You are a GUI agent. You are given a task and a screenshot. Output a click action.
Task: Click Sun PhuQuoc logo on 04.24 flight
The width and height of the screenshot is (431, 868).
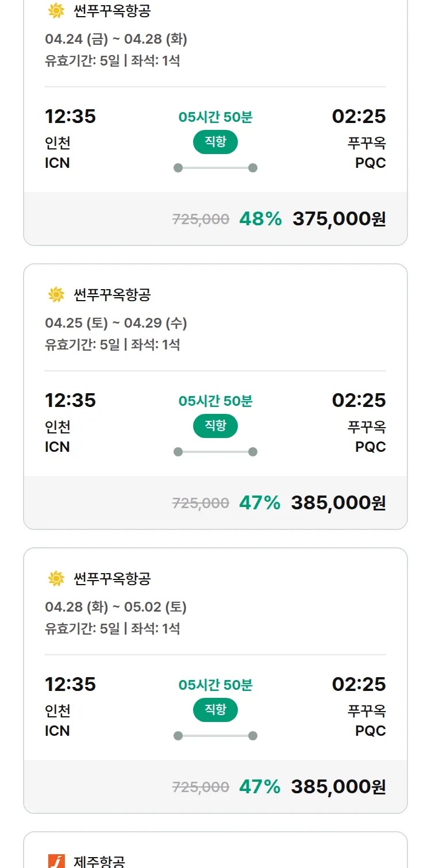click(56, 10)
